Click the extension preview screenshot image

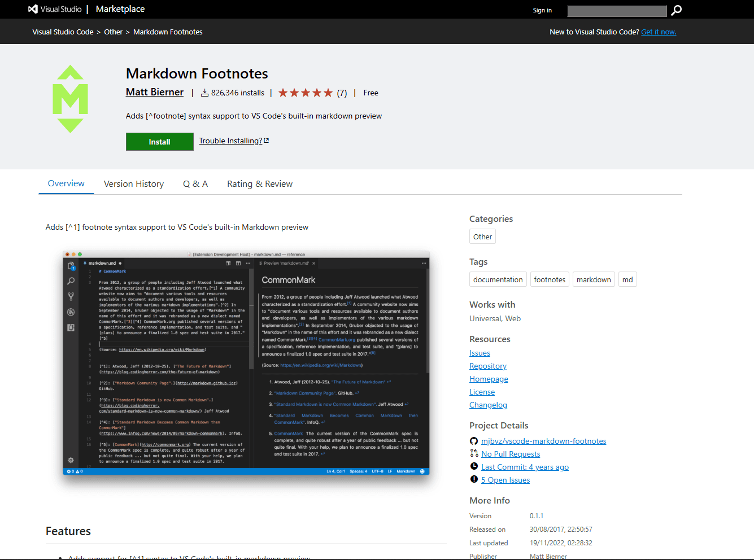246,362
